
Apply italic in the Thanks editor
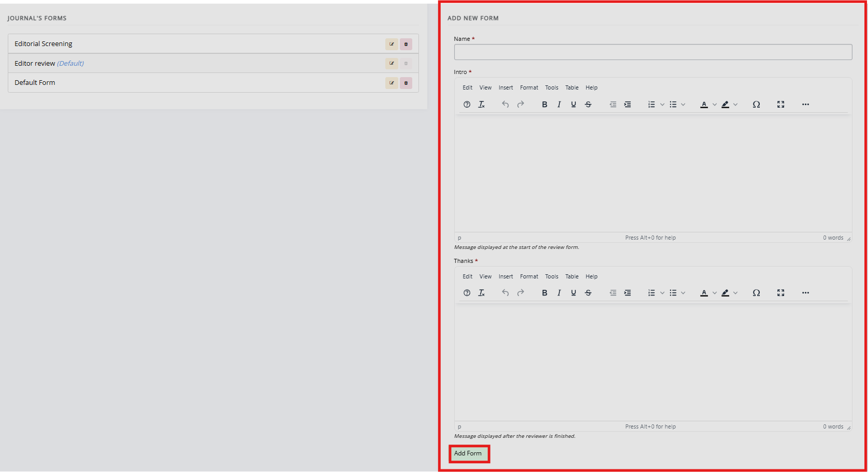(x=559, y=293)
